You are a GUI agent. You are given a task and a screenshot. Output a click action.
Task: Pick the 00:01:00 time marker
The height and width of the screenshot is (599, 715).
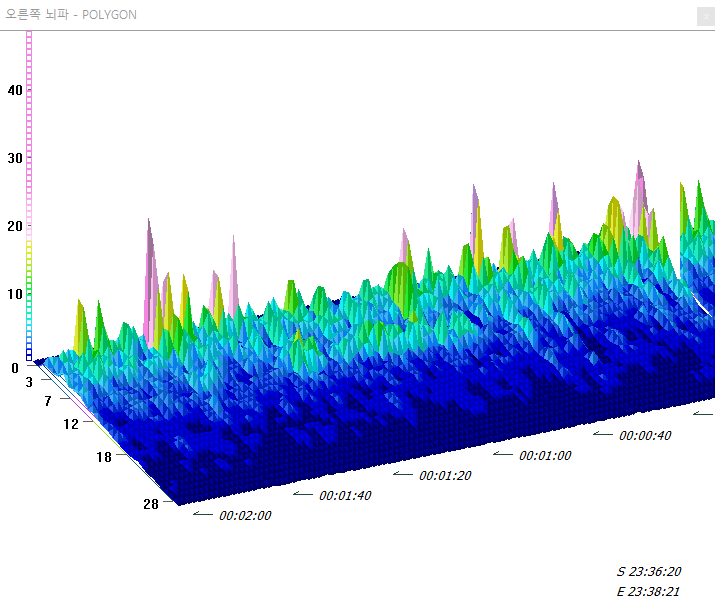(x=545, y=456)
